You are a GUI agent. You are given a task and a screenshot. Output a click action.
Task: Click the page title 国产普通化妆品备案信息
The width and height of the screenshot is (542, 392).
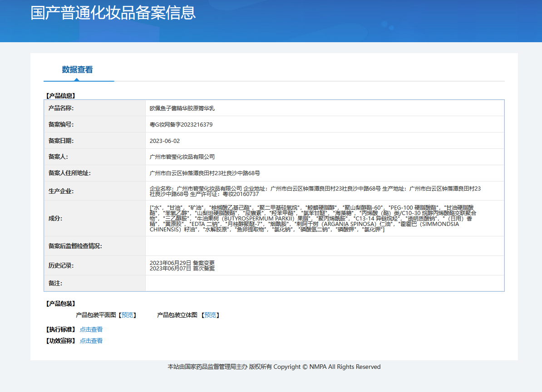113,13
